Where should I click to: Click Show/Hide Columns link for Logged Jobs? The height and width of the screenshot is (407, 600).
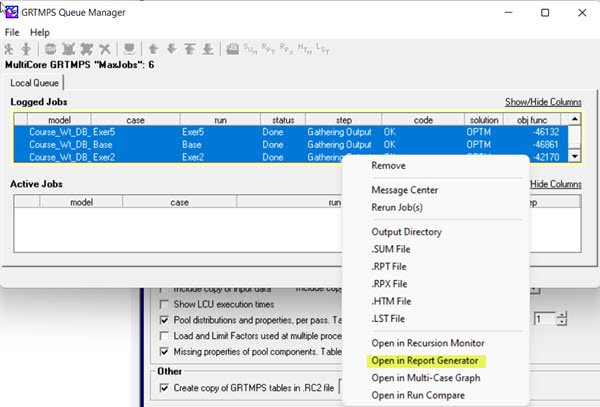(x=543, y=102)
